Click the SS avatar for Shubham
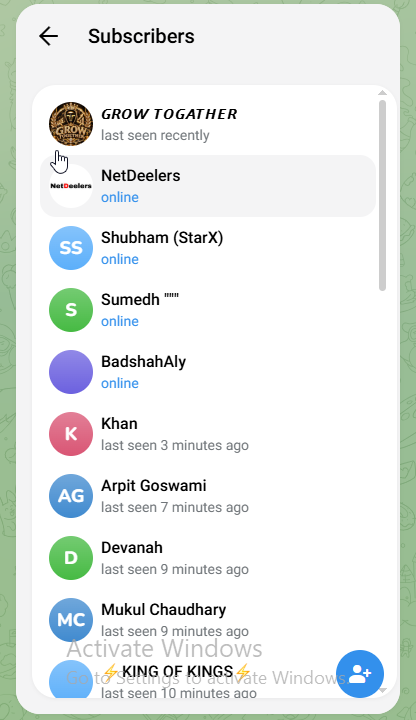Screen dimensions: 416x720 click(71, 248)
